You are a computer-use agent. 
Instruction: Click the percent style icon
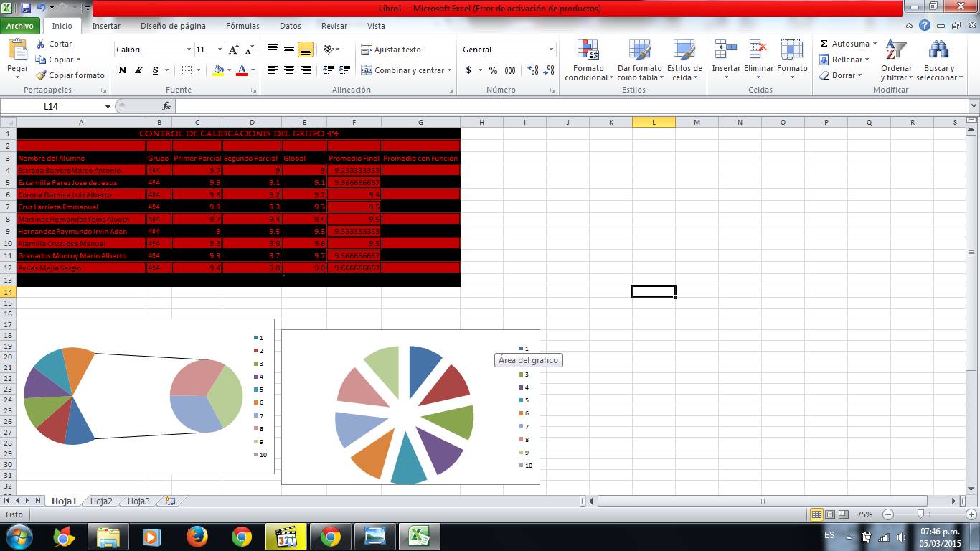pyautogui.click(x=493, y=70)
